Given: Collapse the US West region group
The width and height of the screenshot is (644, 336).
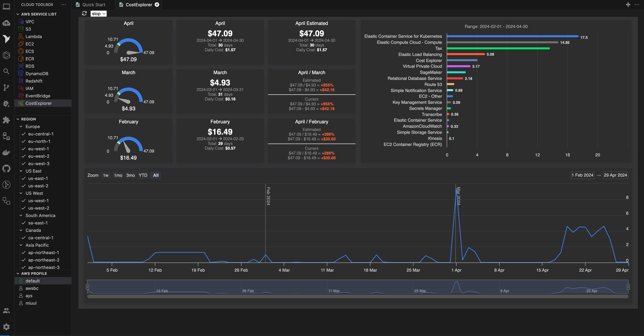Looking at the screenshot, I should tap(21, 193).
